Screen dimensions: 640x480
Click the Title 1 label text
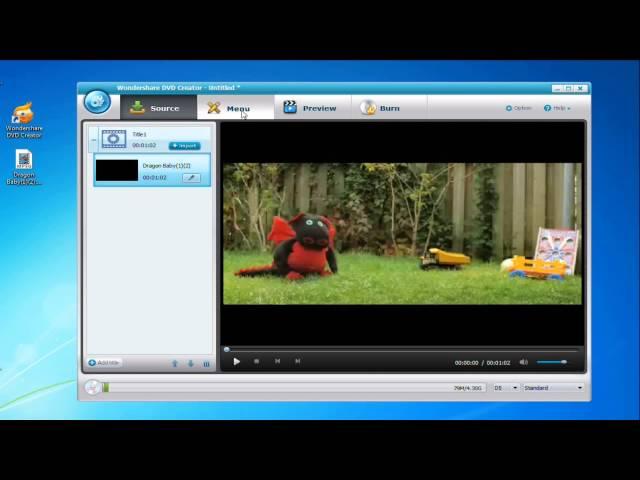[139, 134]
